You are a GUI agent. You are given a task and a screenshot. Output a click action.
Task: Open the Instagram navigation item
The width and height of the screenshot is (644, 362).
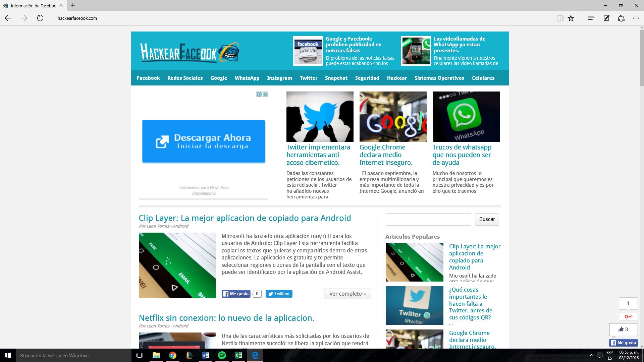[279, 78]
